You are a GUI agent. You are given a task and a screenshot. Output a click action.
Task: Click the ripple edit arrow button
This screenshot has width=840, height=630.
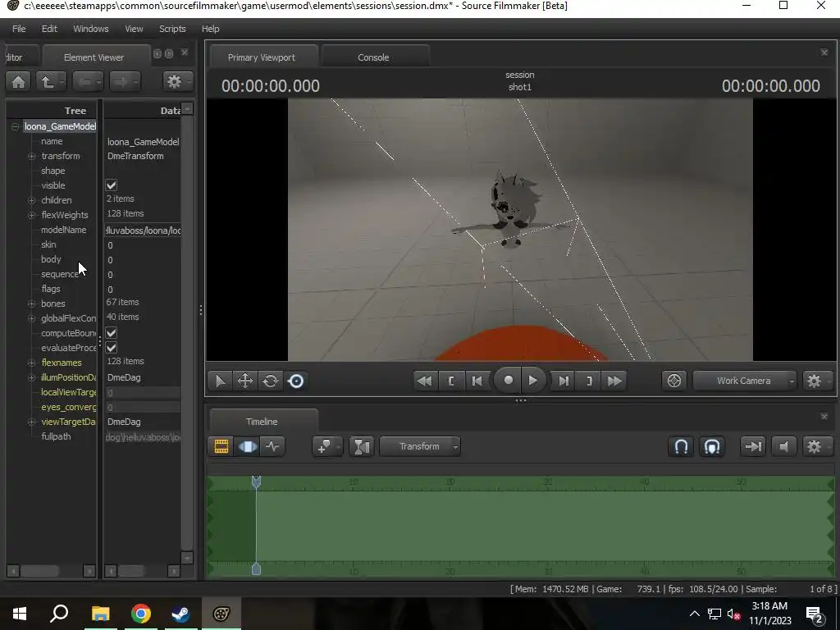pyautogui.click(x=753, y=446)
